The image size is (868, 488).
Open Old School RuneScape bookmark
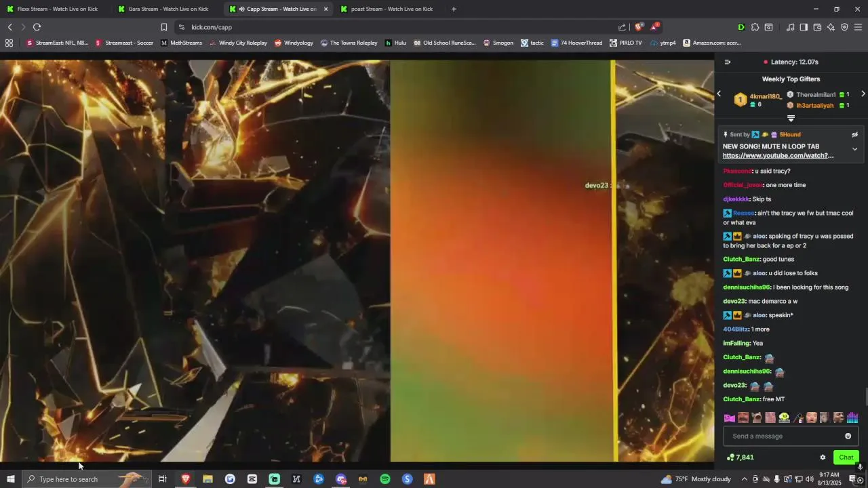click(x=444, y=43)
